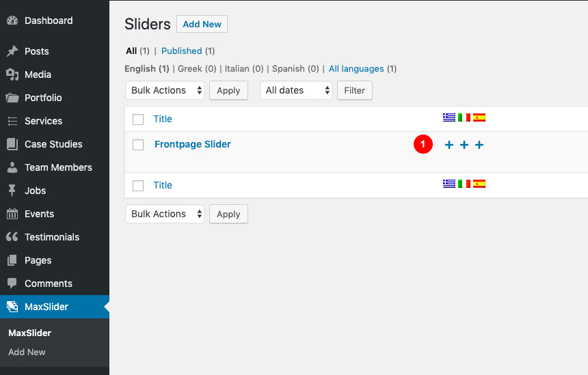Tick the Frontpage Slider row checkbox
The image size is (588, 375).
point(138,145)
